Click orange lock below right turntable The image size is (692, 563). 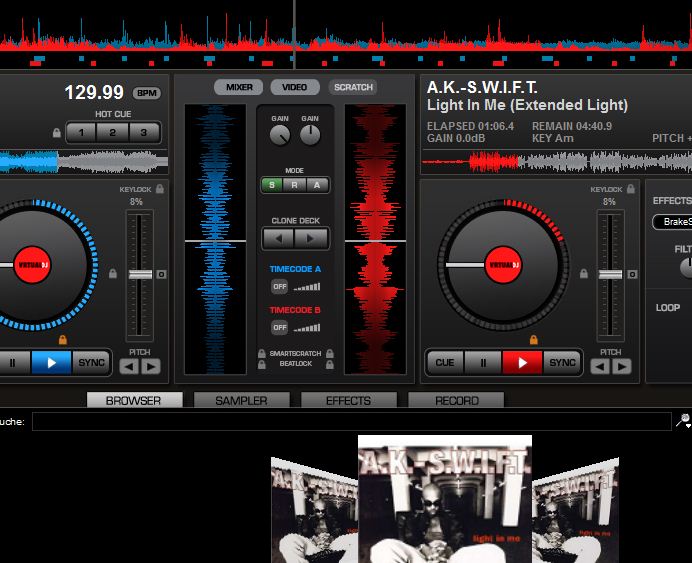[x=534, y=340]
